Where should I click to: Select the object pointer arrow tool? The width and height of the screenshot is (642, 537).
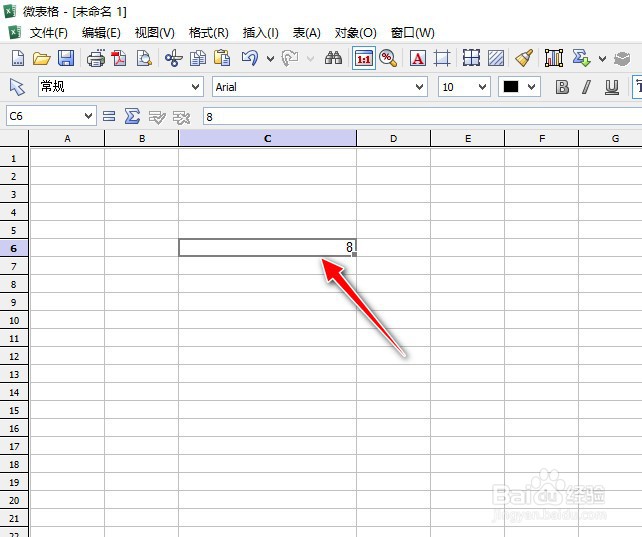(17, 87)
